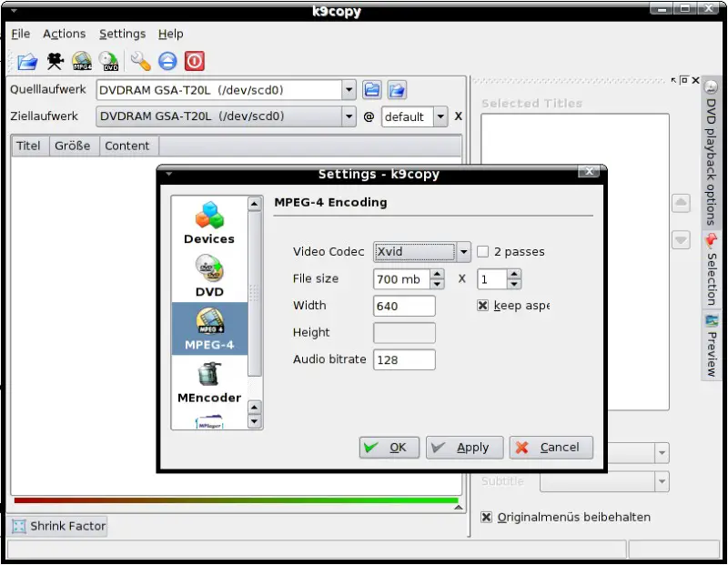Click the Shrink Factor icon
This screenshot has height=565, width=728.
[x=19, y=527]
